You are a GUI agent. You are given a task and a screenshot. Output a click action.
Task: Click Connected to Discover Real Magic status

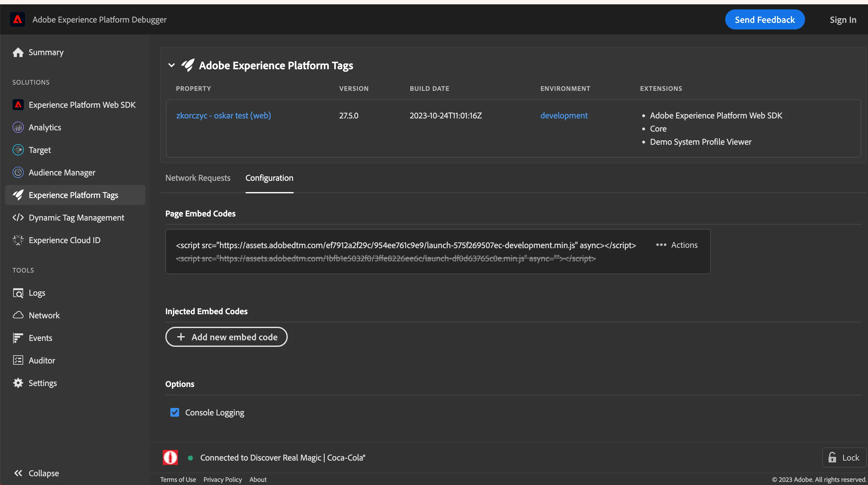(283, 458)
